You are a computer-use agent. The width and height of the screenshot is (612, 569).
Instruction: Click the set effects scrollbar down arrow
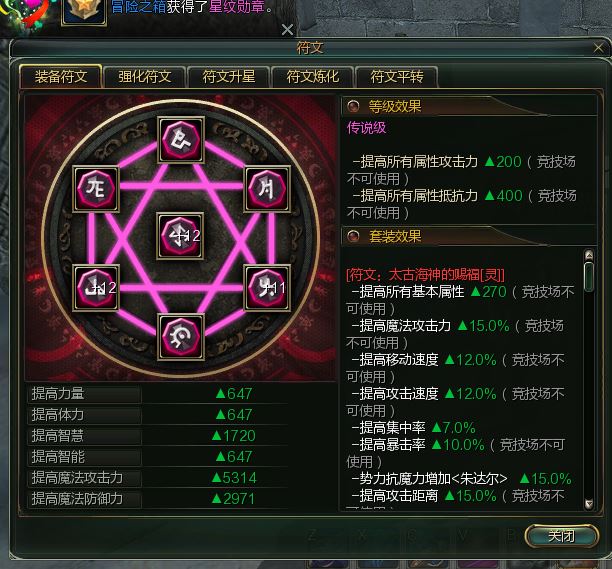[589, 504]
